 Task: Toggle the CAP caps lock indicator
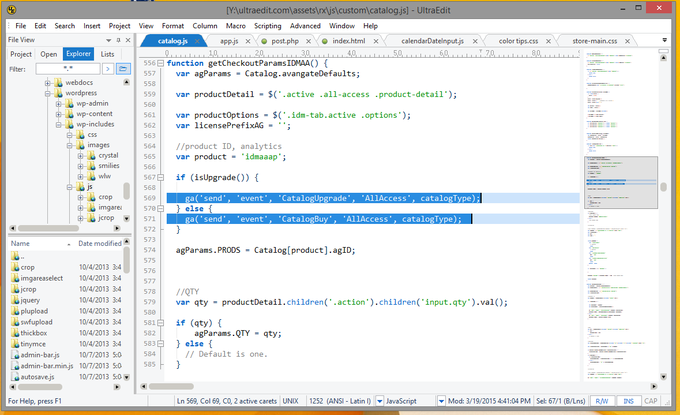(x=651, y=401)
